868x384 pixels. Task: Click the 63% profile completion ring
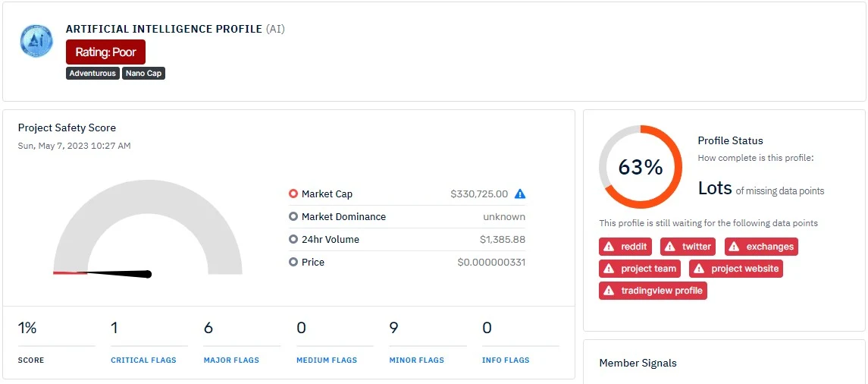point(641,167)
